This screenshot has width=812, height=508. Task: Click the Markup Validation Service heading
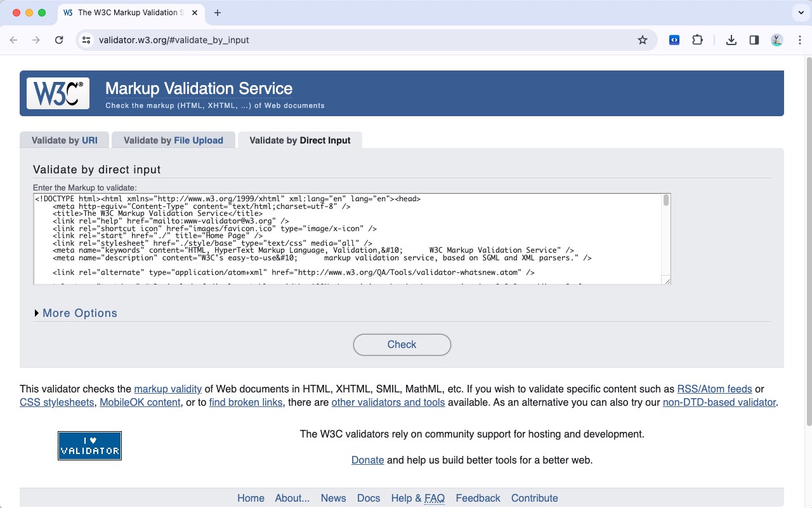click(199, 88)
